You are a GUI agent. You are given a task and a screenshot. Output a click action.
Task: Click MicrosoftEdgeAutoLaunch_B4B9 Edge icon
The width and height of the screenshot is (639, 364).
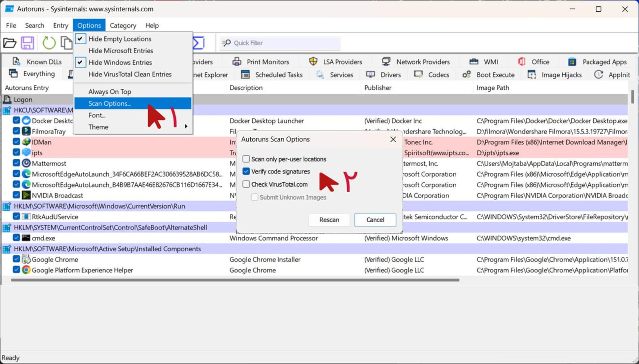tap(26, 184)
